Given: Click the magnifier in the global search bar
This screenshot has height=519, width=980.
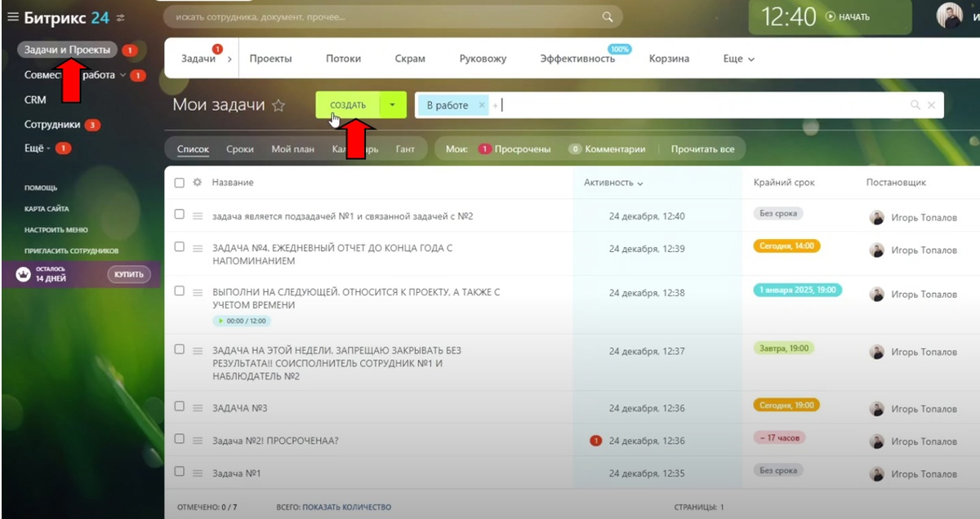Looking at the screenshot, I should tap(607, 16).
